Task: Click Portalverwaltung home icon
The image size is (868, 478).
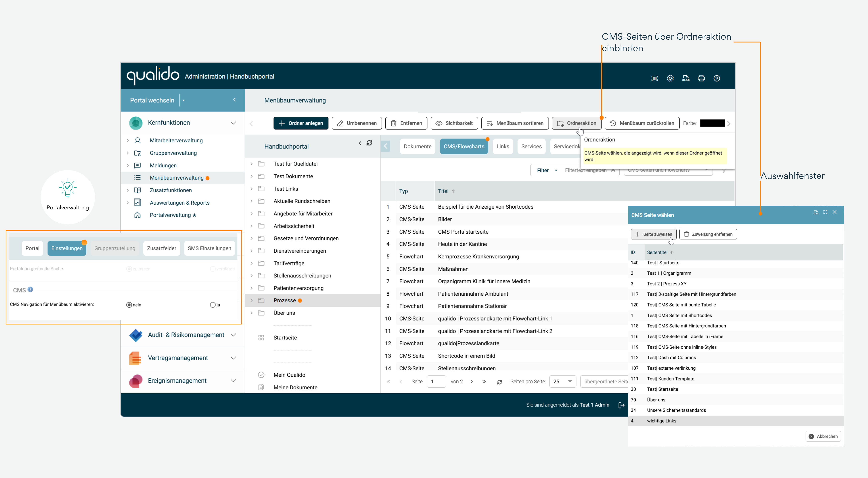Action: [x=138, y=215]
